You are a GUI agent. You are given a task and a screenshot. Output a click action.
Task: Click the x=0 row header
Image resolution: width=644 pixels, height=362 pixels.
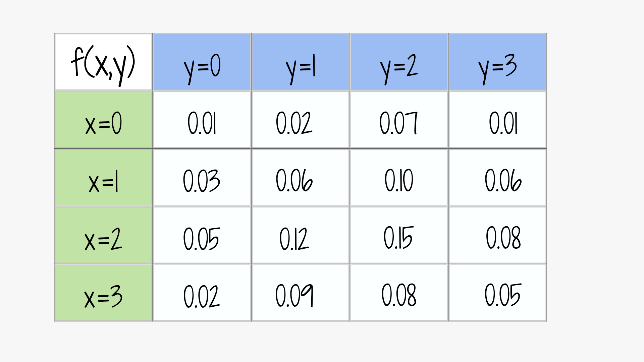[103, 120]
